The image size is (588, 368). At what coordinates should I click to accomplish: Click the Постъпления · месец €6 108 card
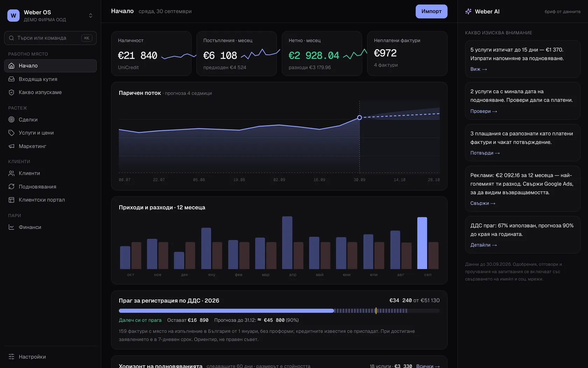point(236,54)
